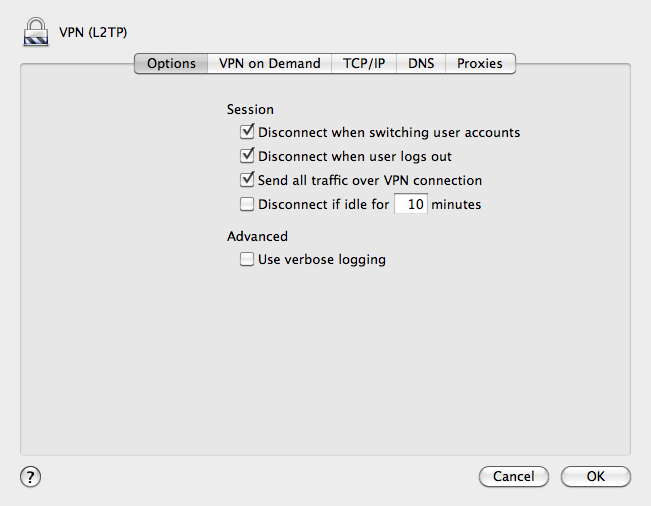This screenshot has width=651, height=506.
Task: Click the VPN padlock icon
Action: [x=36, y=32]
